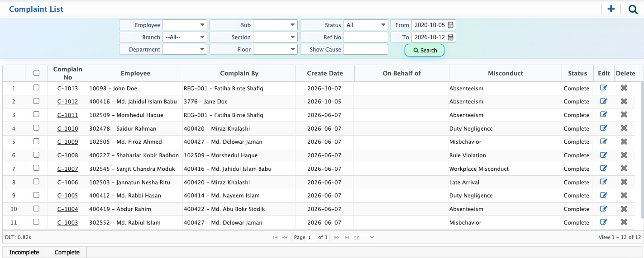
Task: Go to first page in pager
Action: (275, 237)
